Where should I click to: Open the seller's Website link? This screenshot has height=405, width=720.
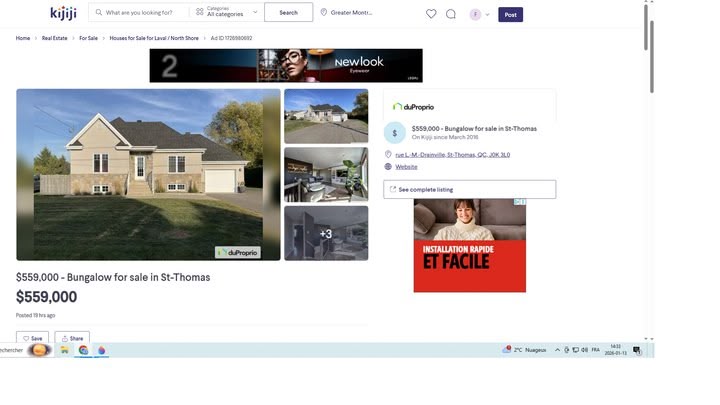[406, 167]
